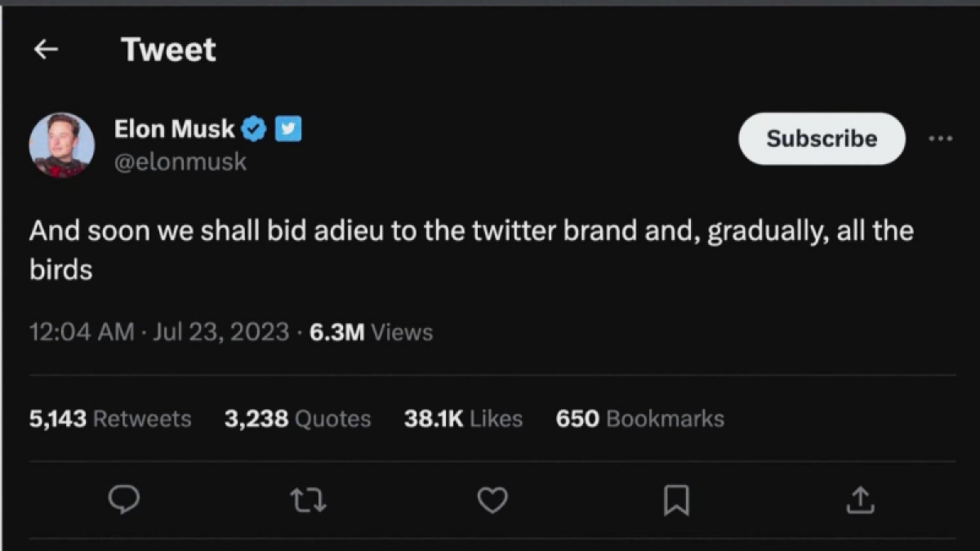Click the 6.3M Views count
This screenshot has width=980, height=551.
[372, 332]
